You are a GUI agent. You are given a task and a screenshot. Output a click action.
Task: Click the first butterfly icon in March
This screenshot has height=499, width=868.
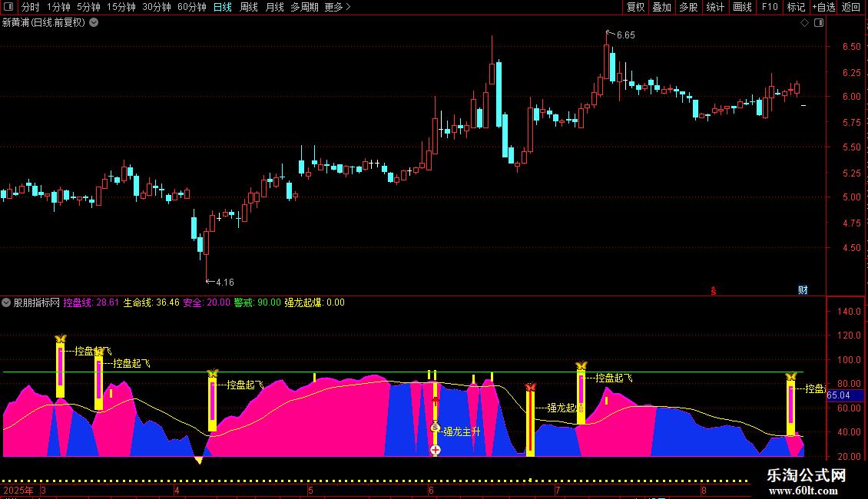click(x=61, y=339)
